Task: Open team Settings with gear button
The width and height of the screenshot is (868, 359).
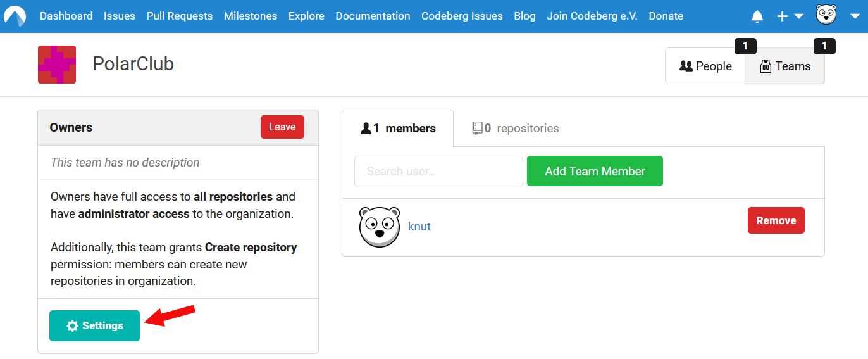Action: coord(95,325)
